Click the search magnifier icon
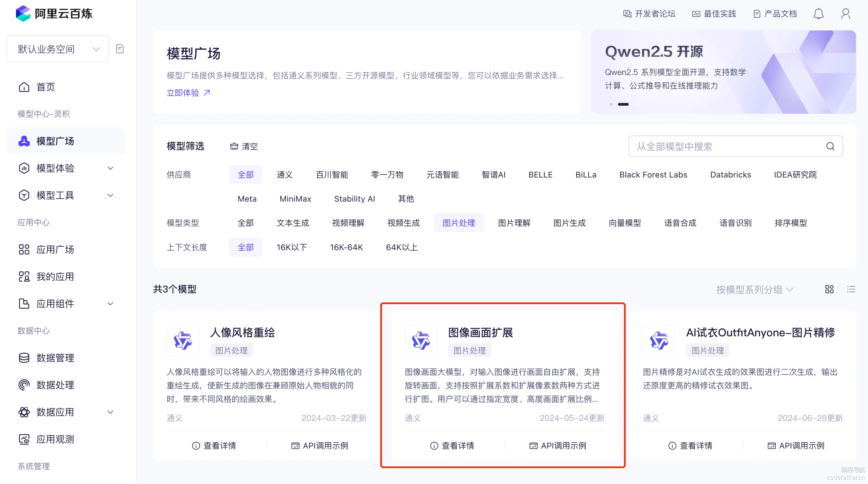Screen dimensions: 868x484 pos(830,146)
